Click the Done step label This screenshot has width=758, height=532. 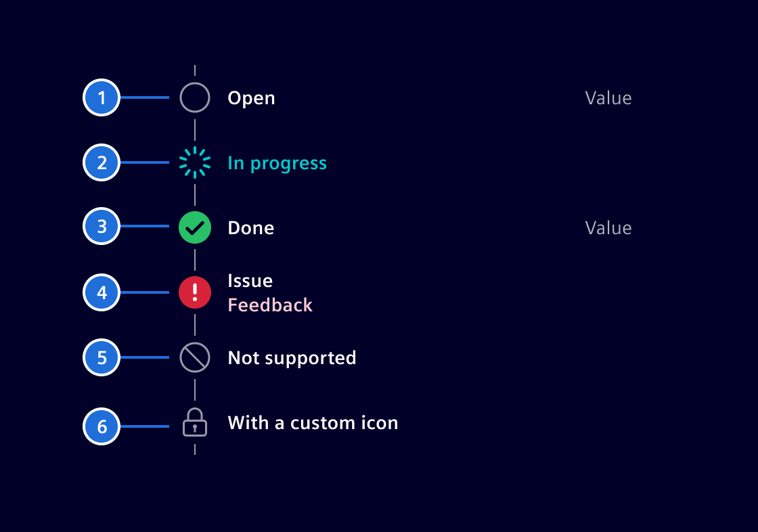coord(250,228)
